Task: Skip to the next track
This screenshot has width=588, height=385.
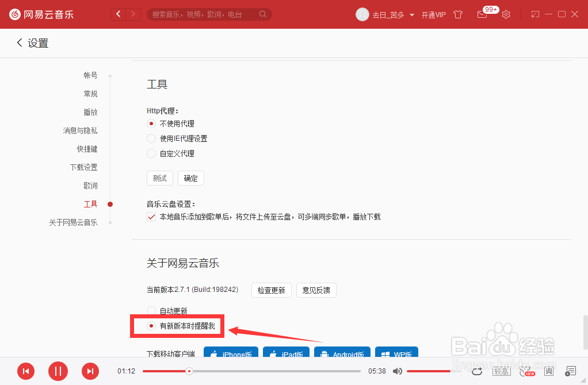Action: click(90, 371)
